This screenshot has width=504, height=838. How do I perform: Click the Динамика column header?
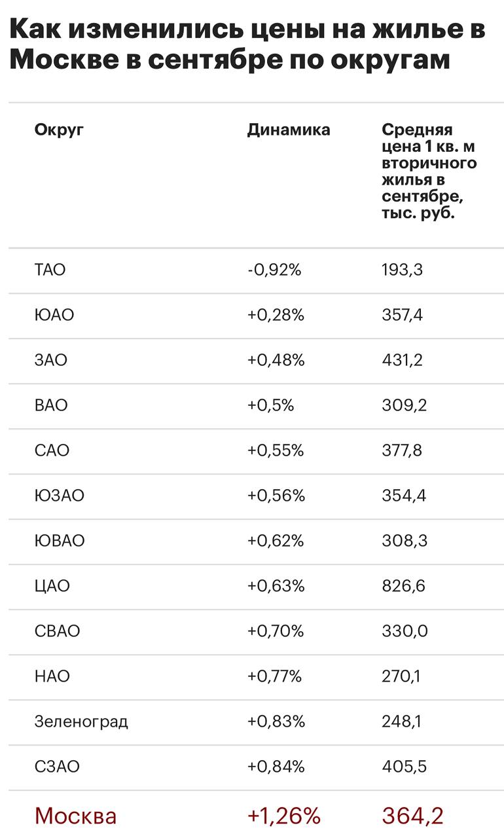click(288, 130)
